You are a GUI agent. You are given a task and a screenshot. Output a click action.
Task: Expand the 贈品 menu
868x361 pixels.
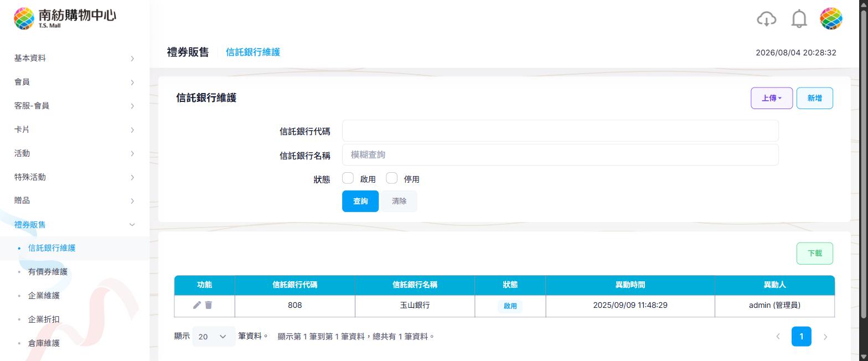pos(75,200)
